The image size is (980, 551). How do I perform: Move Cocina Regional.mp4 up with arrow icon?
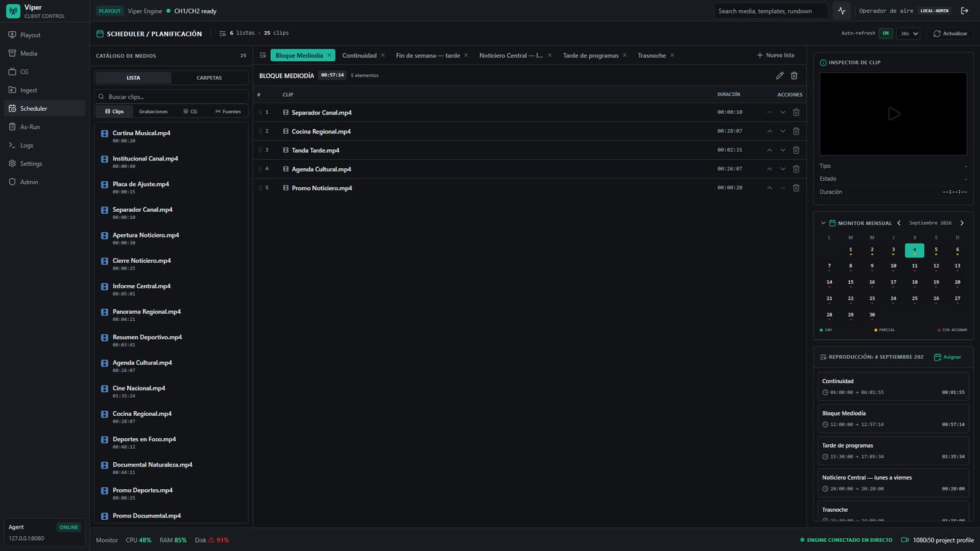[769, 131]
